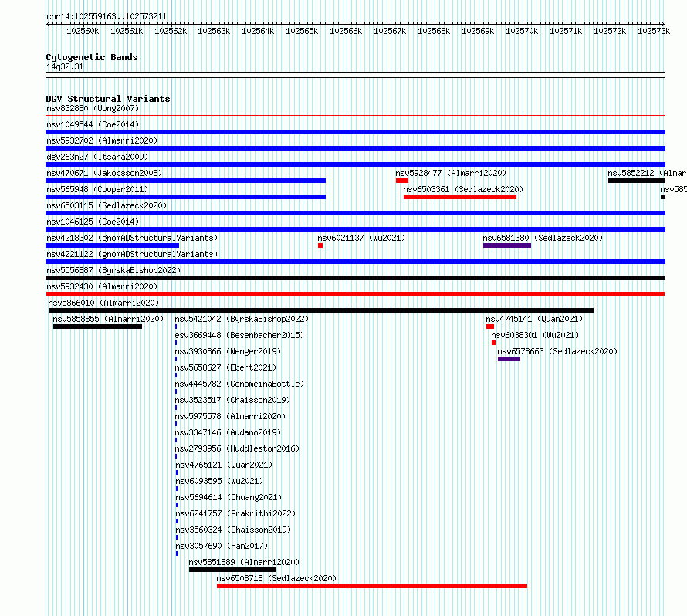Click the blue dgv263n27 (Itsara2009) bar
The width and height of the screenshot is (687, 616).
pos(355,164)
